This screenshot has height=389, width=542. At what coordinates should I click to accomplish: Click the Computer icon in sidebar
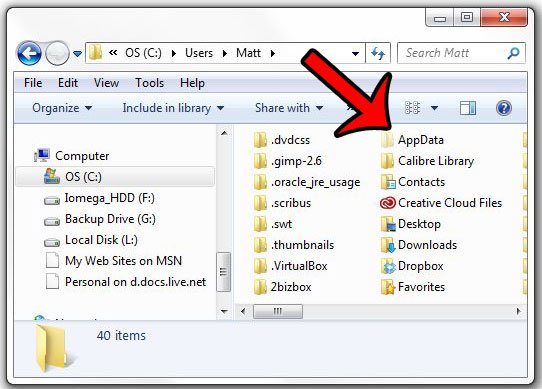[42, 156]
